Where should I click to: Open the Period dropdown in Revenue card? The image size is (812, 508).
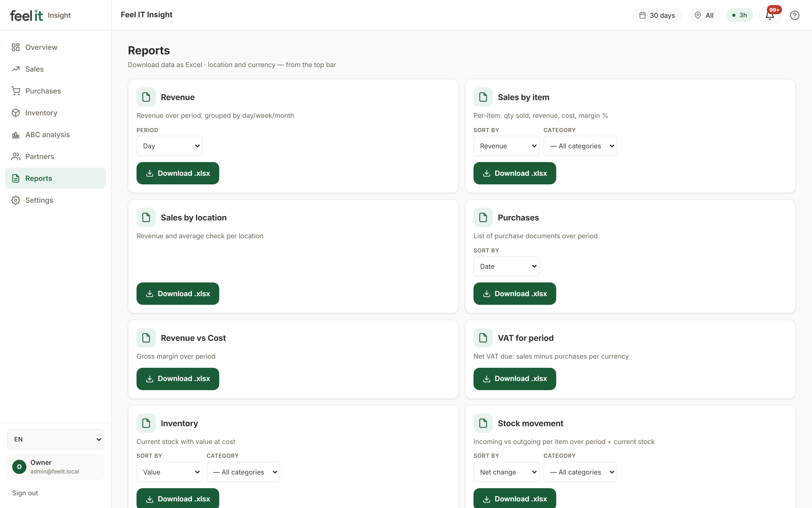[x=170, y=146]
